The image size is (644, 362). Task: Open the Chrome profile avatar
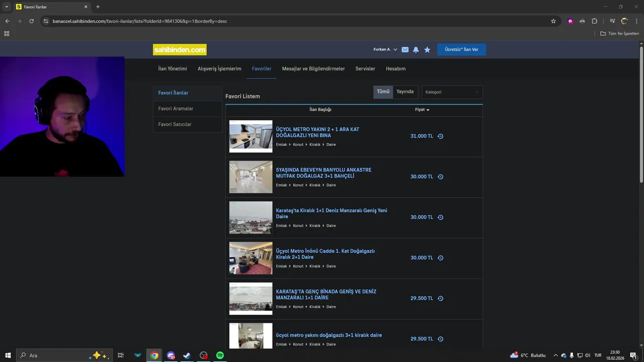624,21
